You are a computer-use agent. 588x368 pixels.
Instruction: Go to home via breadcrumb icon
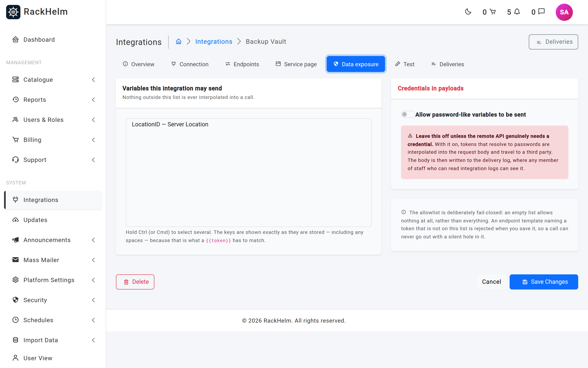(179, 42)
